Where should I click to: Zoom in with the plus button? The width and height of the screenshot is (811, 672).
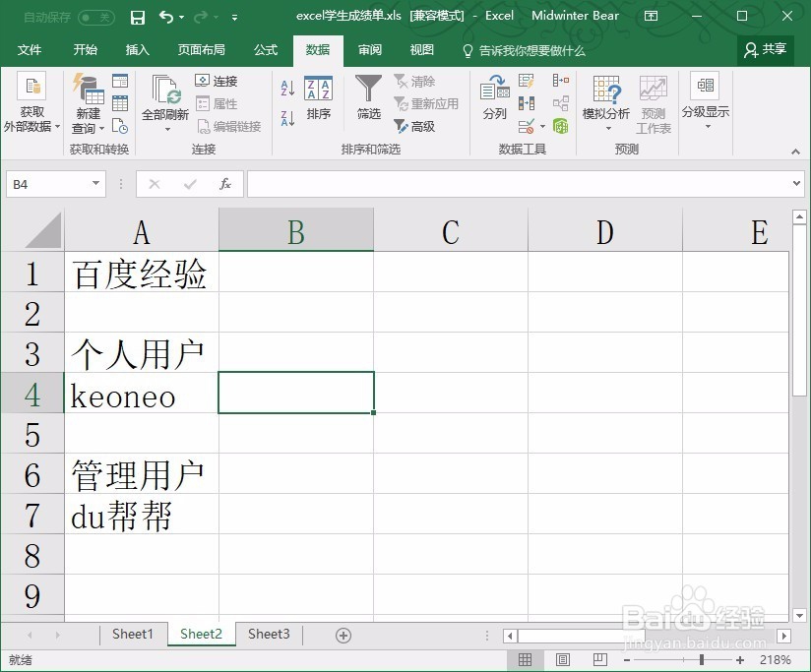tap(740, 660)
